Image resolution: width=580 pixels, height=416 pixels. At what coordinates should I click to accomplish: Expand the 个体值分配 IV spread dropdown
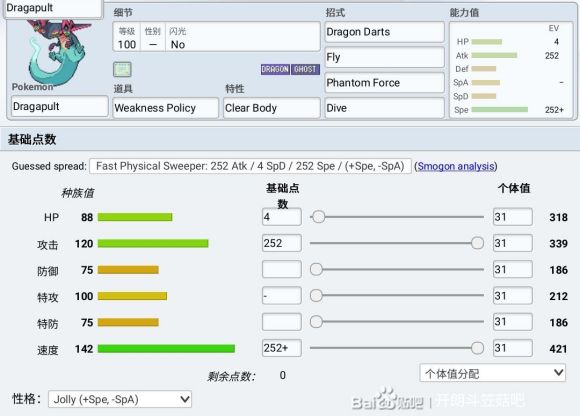click(492, 373)
